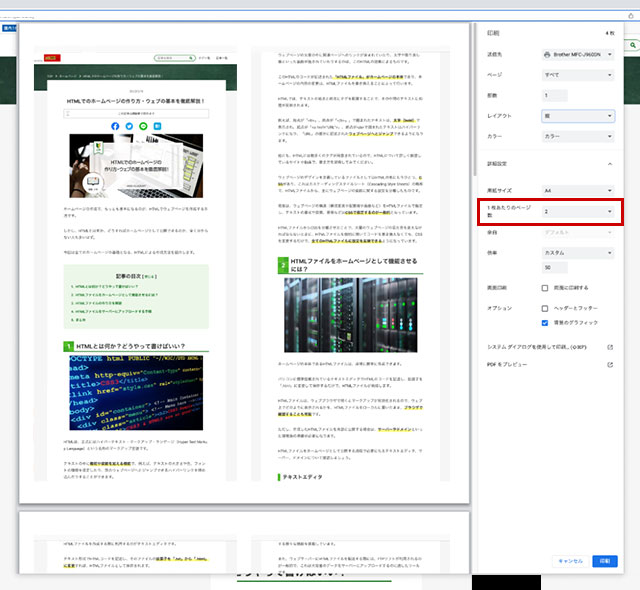
Task: Open the レイアウト dropdown
Action: pyautogui.click(x=578, y=116)
